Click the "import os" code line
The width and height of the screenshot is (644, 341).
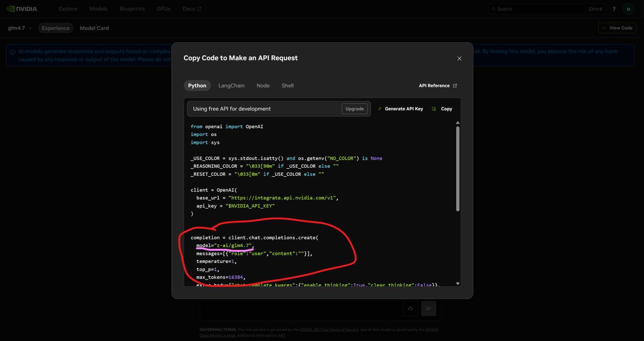pos(204,134)
